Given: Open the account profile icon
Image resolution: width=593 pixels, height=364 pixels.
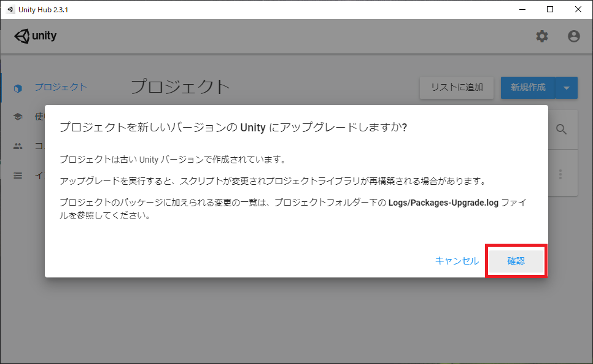Looking at the screenshot, I should tap(574, 36).
